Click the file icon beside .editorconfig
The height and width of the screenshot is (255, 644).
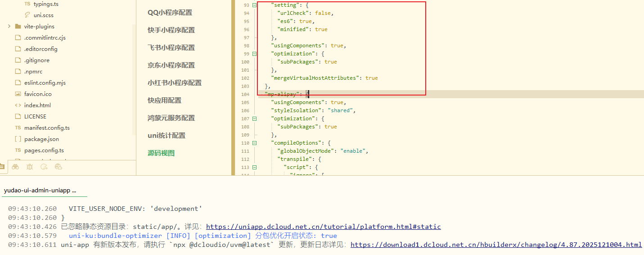[18, 49]
